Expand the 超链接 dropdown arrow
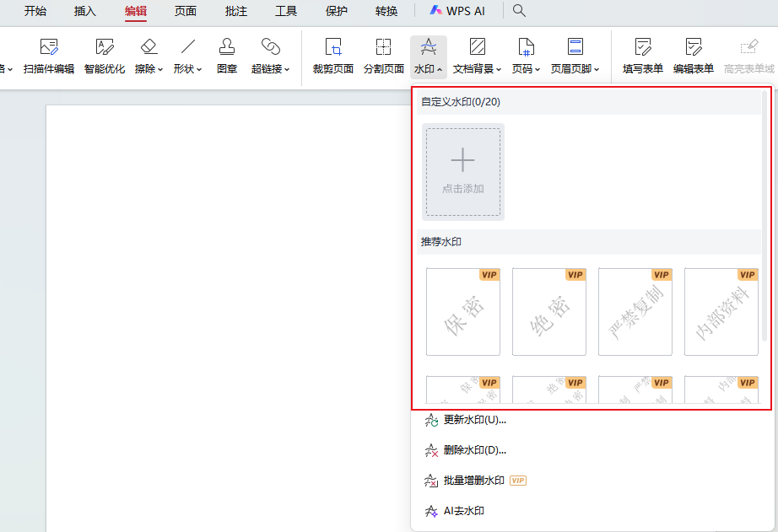This screenshot has width=778, height=532. pos(287,69)
